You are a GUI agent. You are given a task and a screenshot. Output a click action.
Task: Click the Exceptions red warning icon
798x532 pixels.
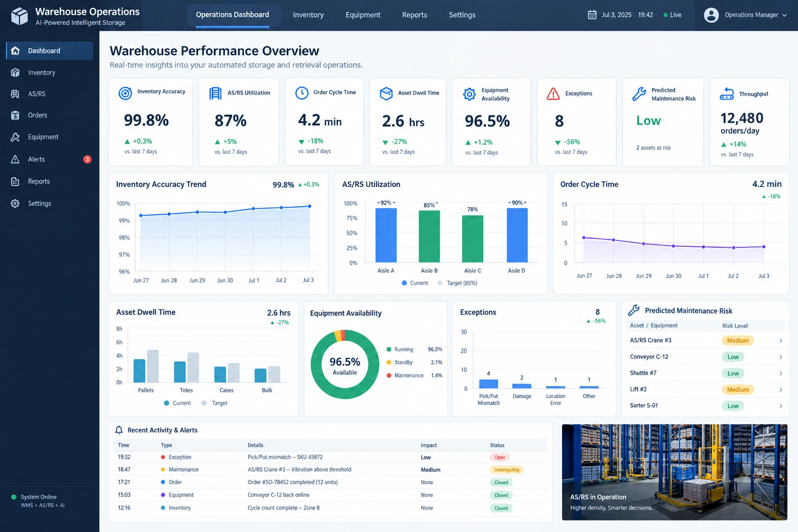click(553, 94)
